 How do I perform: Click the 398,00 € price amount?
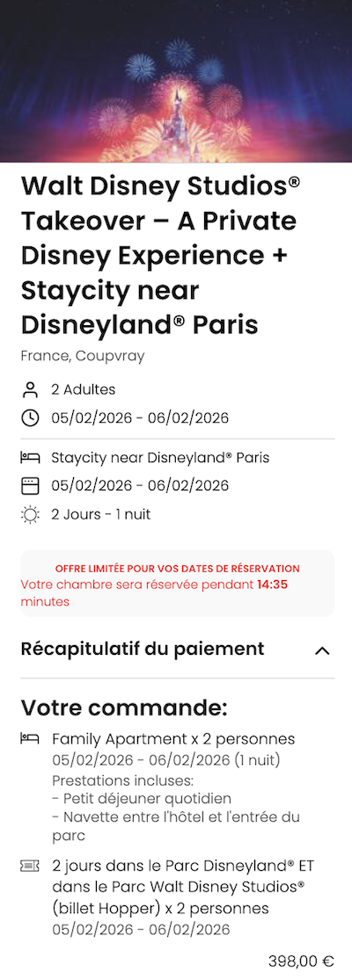tap(301, 961)
